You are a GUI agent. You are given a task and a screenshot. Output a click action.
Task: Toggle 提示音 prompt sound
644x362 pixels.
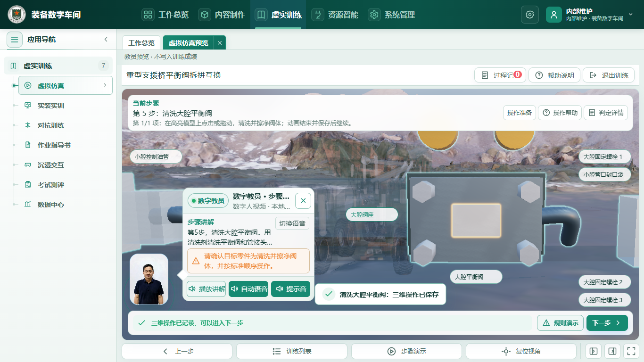(291, 289)
